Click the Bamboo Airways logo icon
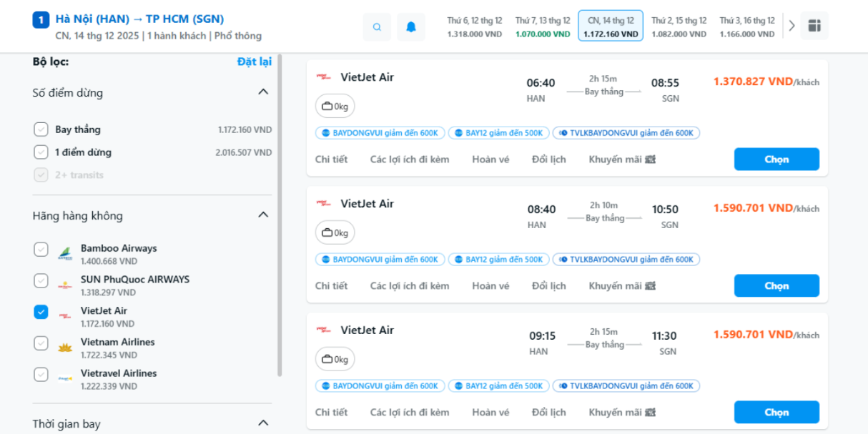The width and height of the screenshot is (868, 447). pos(65,254)
